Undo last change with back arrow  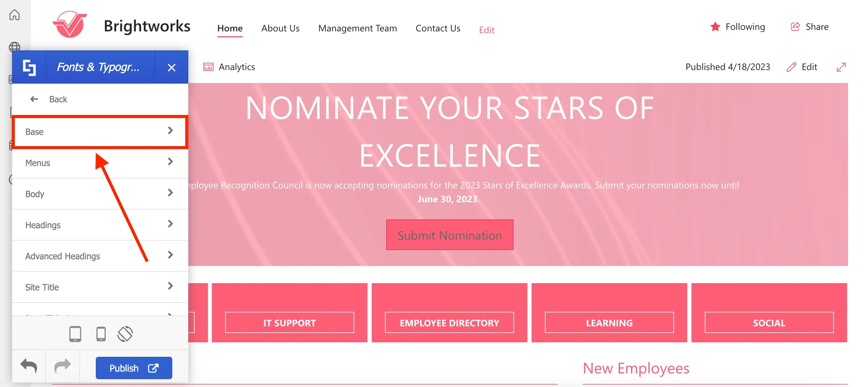click(29, 366)
